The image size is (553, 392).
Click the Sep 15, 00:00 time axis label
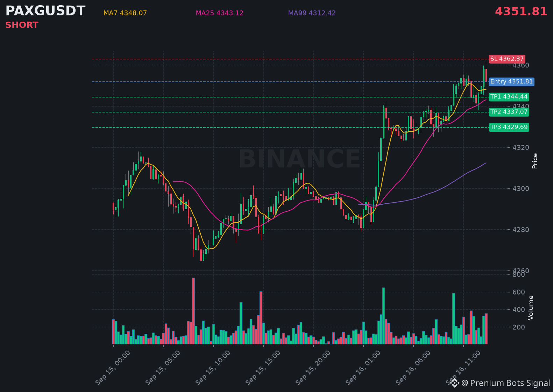click(113, 368)
